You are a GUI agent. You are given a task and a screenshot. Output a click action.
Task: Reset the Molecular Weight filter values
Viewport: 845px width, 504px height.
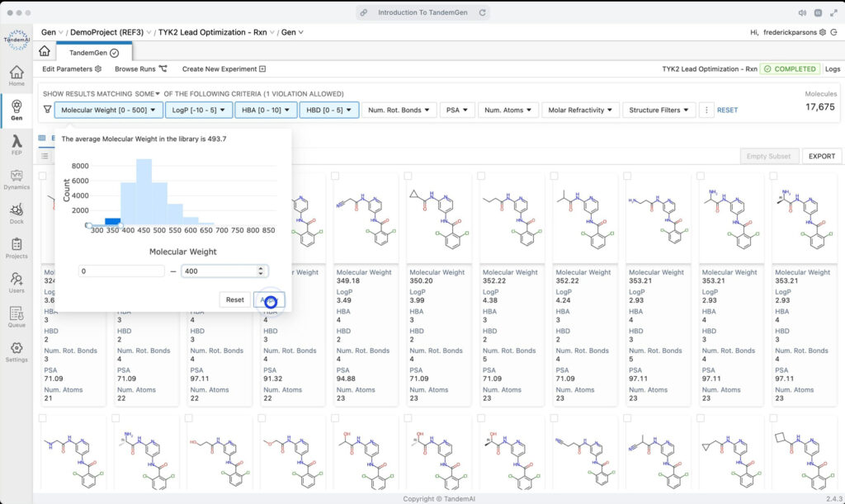234,299
